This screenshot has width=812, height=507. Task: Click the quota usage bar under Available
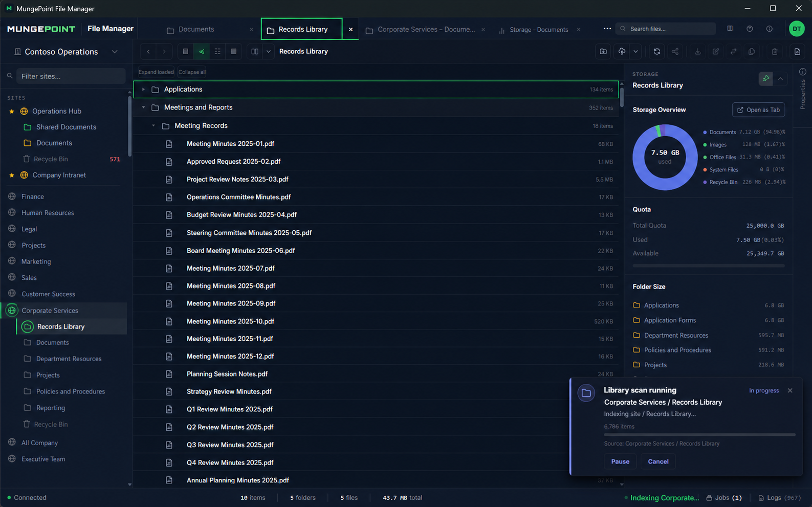pos(708,266)
